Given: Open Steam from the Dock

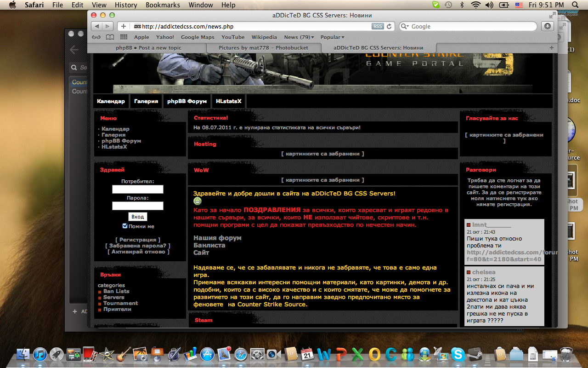Looking at the screenshot, I should tap(475, 354).
